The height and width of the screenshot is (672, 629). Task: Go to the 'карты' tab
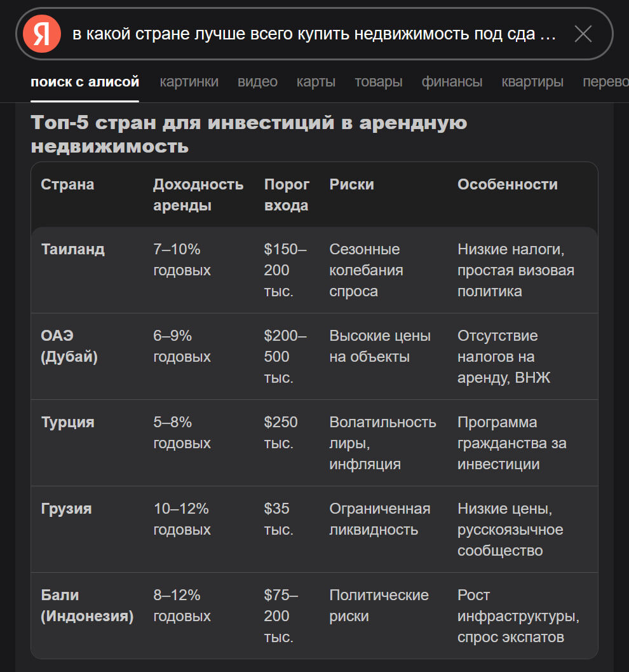pos(316,81)
